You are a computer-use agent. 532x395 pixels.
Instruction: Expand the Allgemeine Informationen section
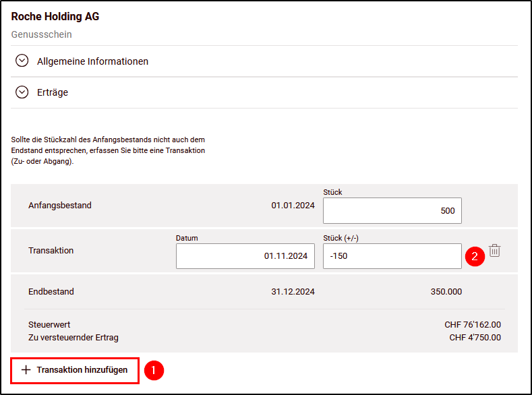(22, 61)
